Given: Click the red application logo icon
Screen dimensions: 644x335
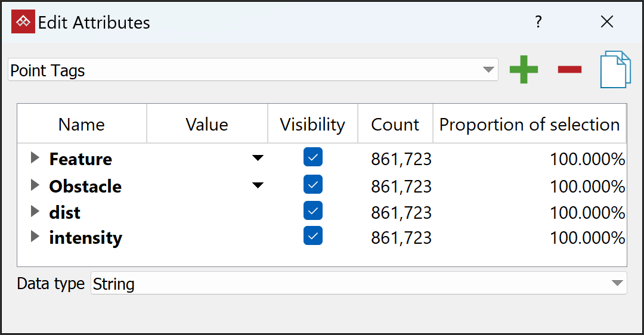Looking at the screenshot, I should click(x=23, y=23).
